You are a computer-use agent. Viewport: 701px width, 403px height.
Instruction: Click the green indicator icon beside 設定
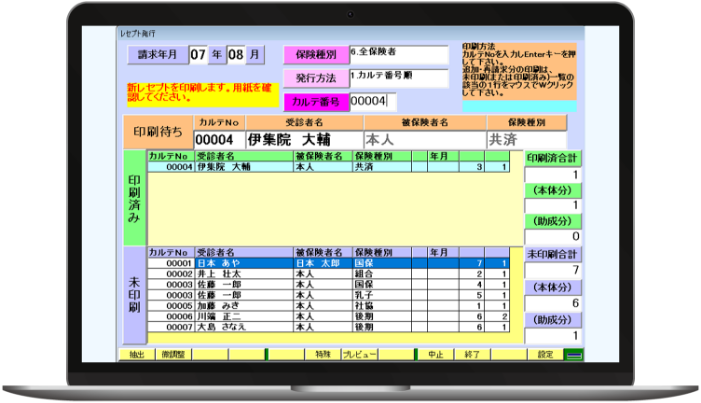coord(574,354)
